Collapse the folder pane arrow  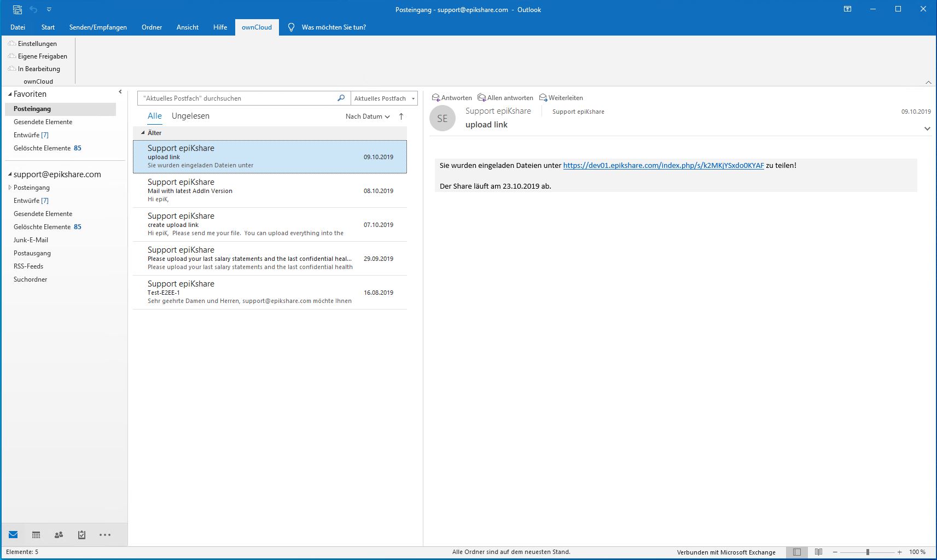click(120, 92)
